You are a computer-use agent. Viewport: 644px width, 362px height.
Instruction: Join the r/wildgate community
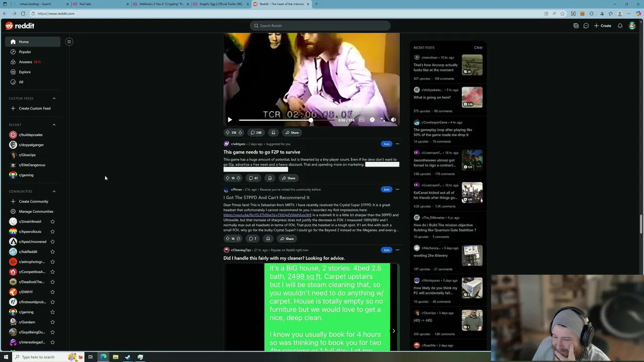point(386,144)
